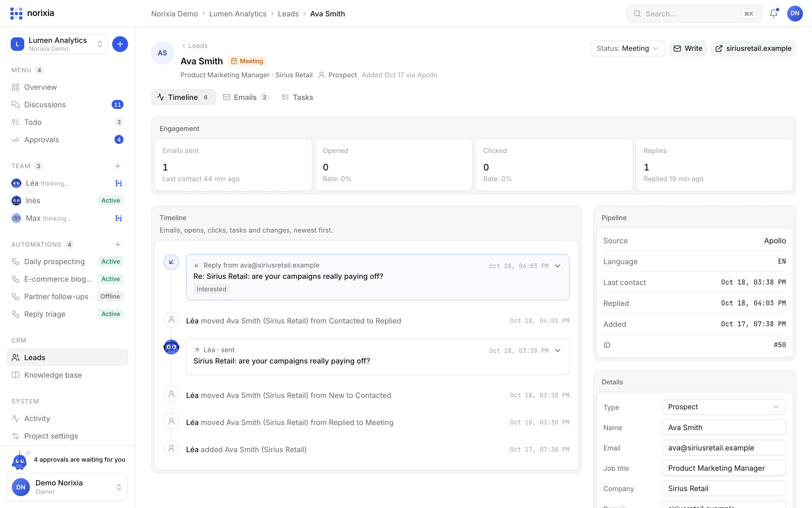Open the notifications bell
The width and height of the screenshot is (812, 508).
pos(773,14)
